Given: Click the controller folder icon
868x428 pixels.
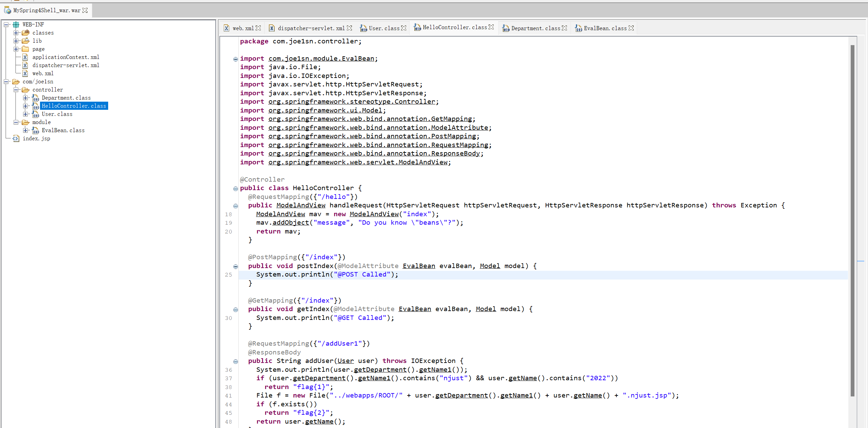Looking at the screenshot, I should tap(26, 89).
